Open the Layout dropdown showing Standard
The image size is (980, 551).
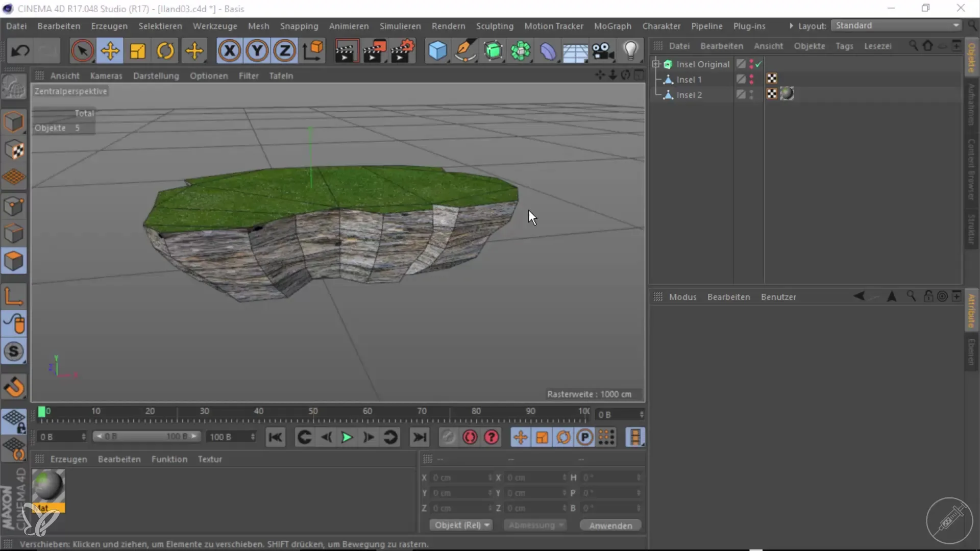click(896, 26)
